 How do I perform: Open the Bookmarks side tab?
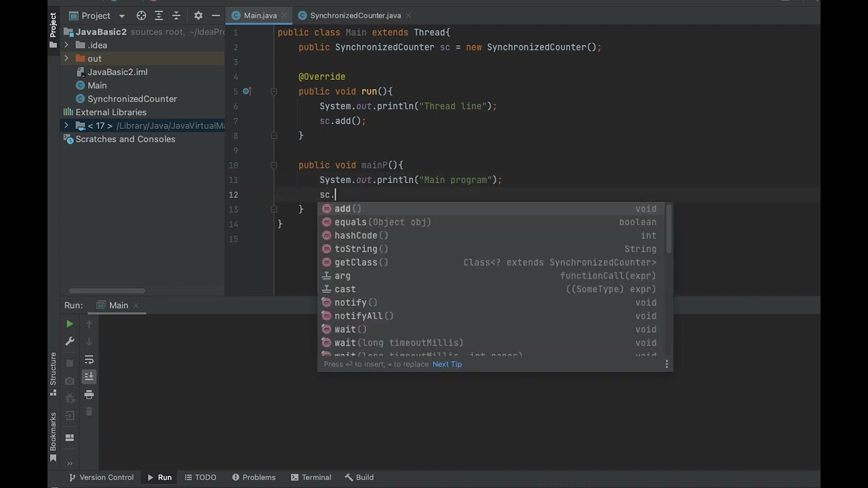53,437
